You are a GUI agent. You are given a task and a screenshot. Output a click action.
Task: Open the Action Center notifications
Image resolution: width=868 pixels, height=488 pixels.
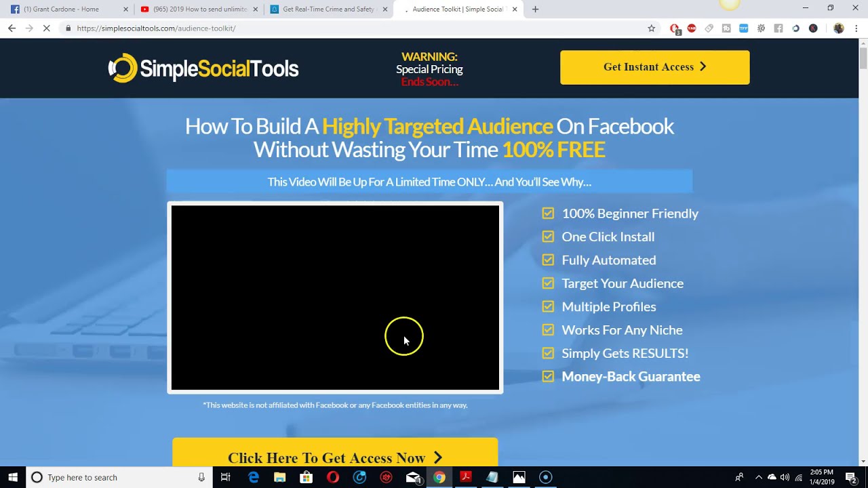click(852, 477)
